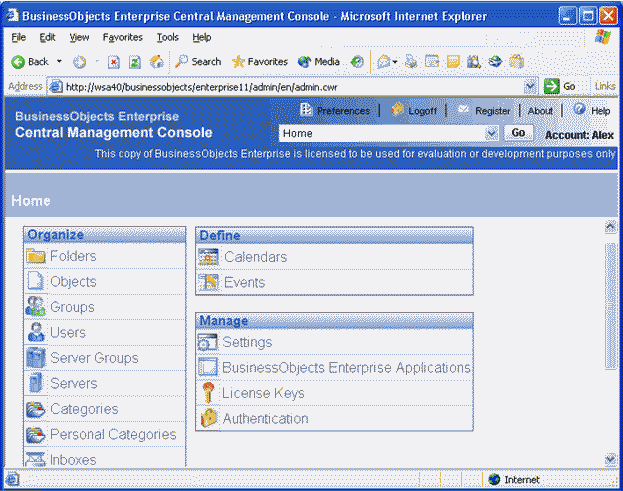Click the Objects page icon

pos(36,281)
